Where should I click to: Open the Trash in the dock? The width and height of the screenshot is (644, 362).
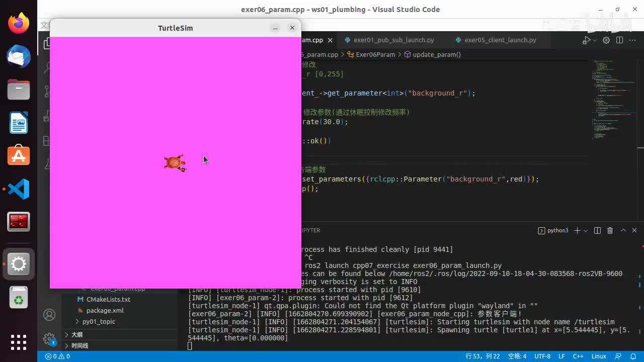coord(19,297)
